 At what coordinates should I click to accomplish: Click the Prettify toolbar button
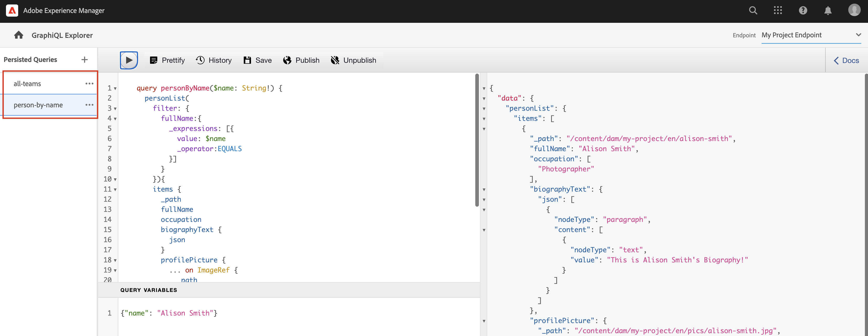coord(167,60)
